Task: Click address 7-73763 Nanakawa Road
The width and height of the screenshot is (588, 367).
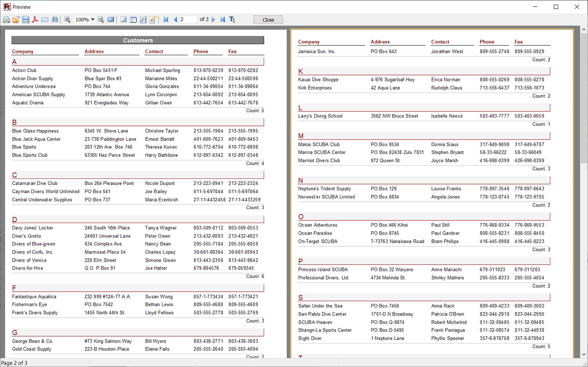Action: point(397,241)
